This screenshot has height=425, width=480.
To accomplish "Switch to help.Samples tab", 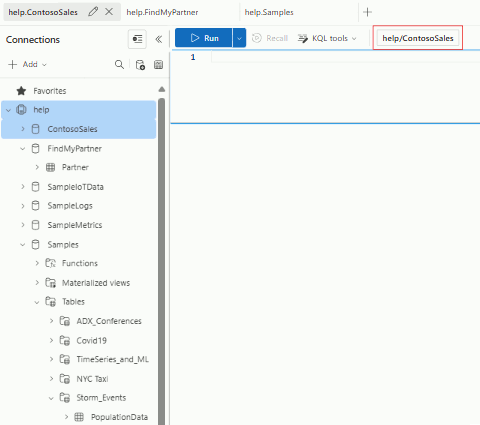I will click(269, 12).
